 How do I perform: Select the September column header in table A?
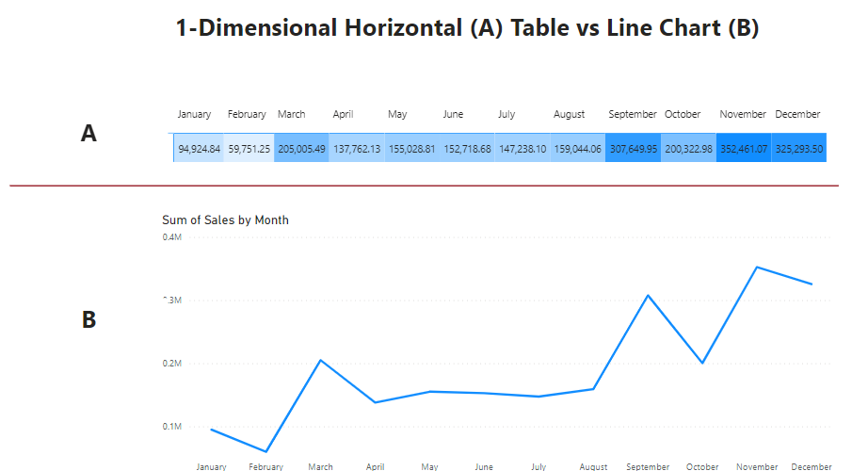point(632,114)
